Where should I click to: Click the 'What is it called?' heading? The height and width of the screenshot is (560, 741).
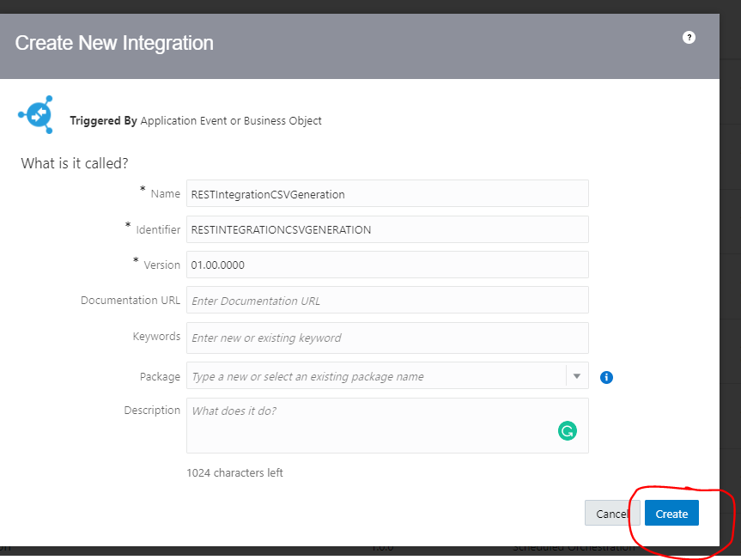[75, 163]
